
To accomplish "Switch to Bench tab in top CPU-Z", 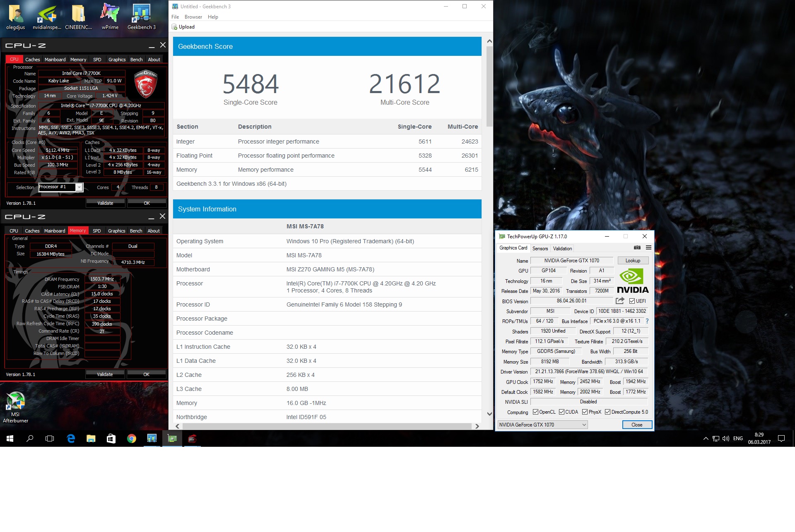I will [136, 60].
